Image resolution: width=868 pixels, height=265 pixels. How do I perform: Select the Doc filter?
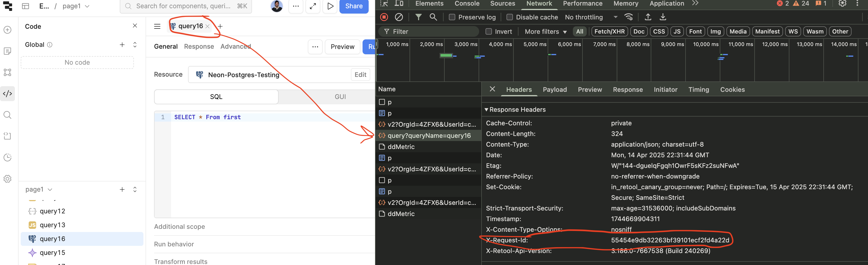point(639,31)
